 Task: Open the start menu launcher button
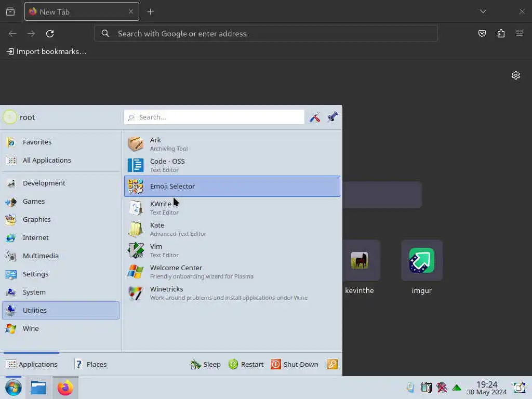coord(13,388)
